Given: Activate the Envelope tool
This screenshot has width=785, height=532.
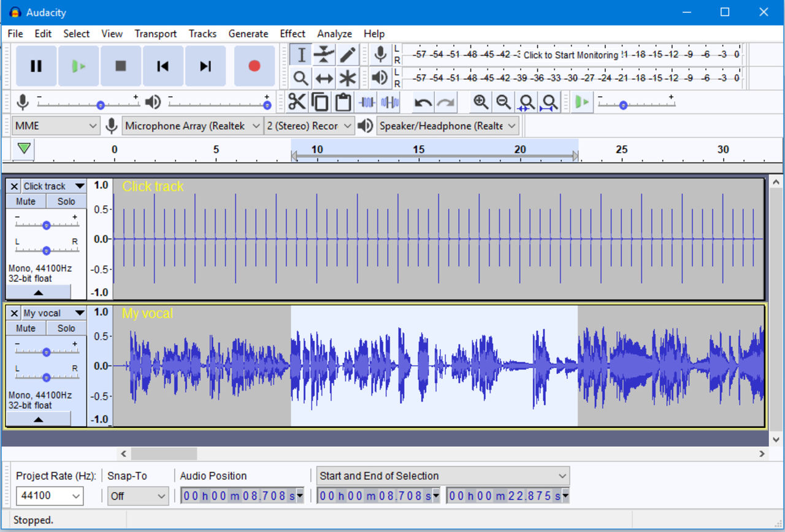Looking at the screenshot, I should click(324, 55).
